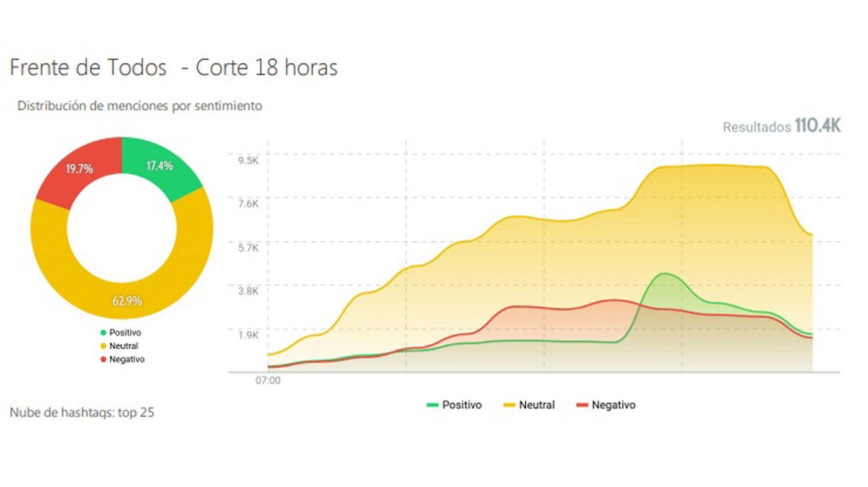Click the 1.9K y-axis label
Viewport: 868px width, 487px height.
pyautogui.click(x=247, y=335)
